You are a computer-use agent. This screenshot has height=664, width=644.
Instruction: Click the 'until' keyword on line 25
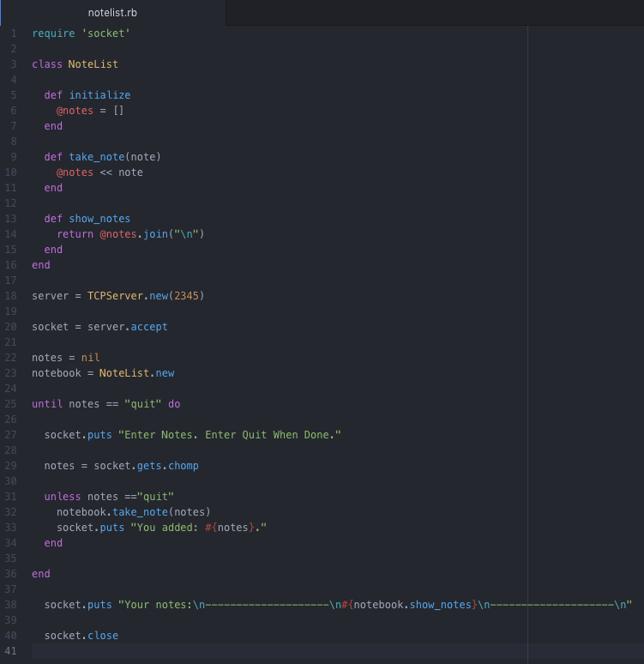(x=47, y=404)
